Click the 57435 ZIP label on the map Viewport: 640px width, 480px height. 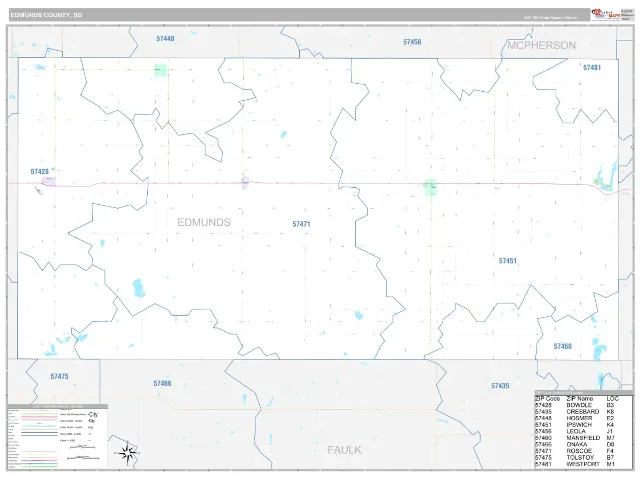(500, 386)
